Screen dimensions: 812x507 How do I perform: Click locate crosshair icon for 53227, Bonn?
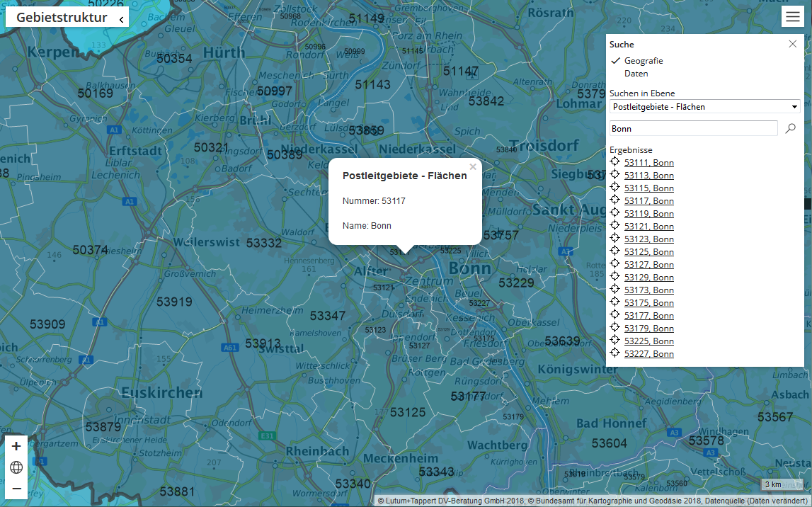615,353
